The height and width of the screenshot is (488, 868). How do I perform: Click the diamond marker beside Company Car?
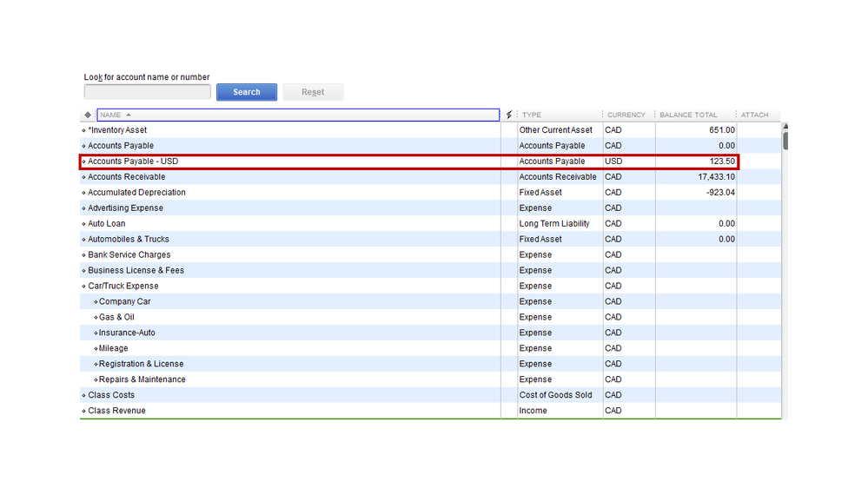[x=96, y=302]
